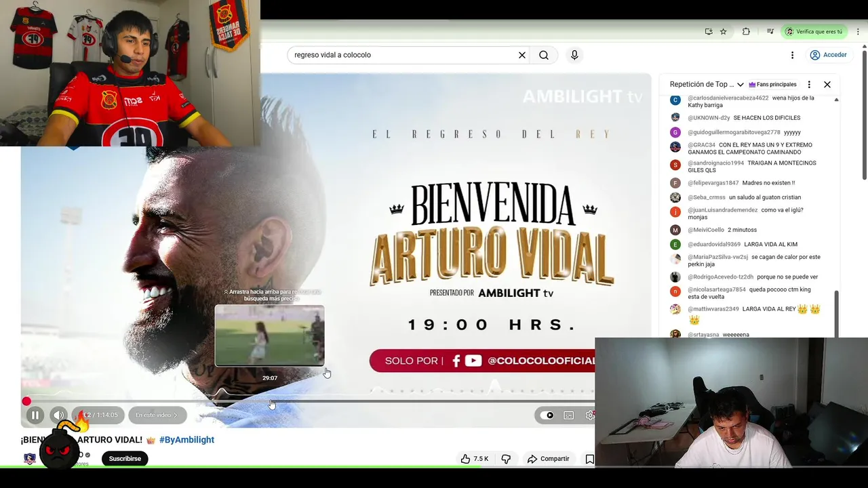Open the Chrome media controls icon

pyautogui.click(x=770, y=32)
